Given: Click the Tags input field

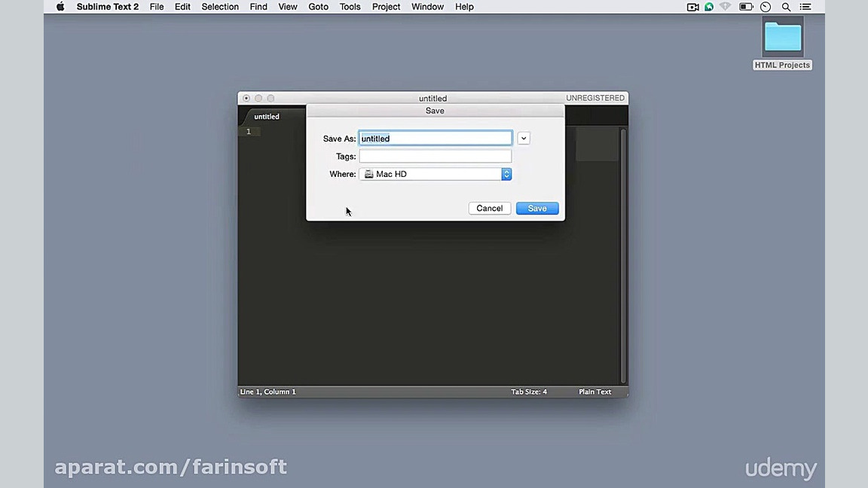Looking at the screenshot, I should [435, 156].
